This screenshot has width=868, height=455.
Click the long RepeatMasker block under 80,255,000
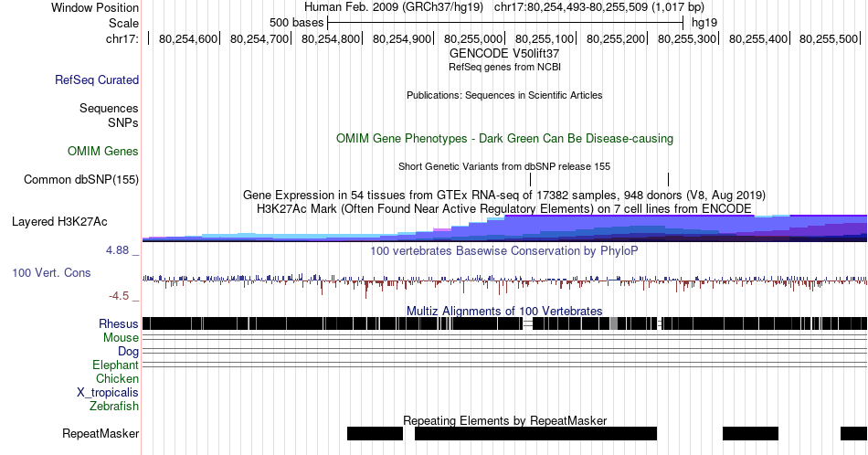(535, 433)
